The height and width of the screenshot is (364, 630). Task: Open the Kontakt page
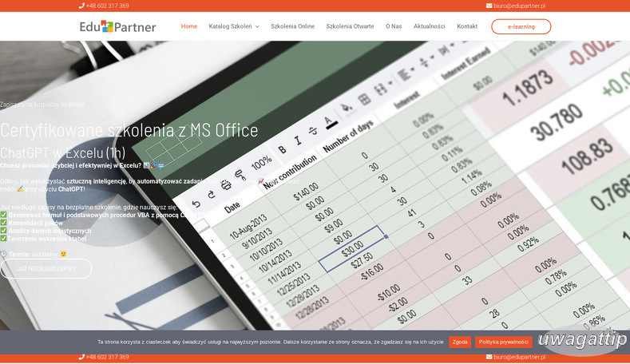tap(467, 26)
